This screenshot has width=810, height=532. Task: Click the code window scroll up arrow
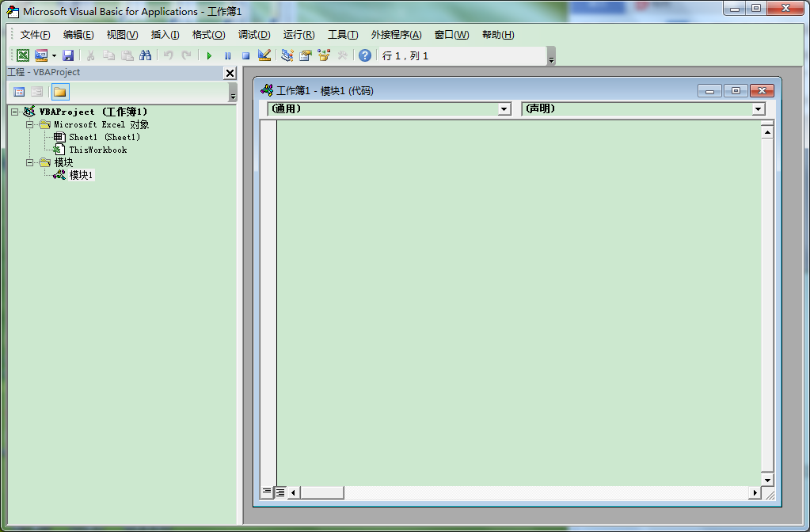pos(767,133)
